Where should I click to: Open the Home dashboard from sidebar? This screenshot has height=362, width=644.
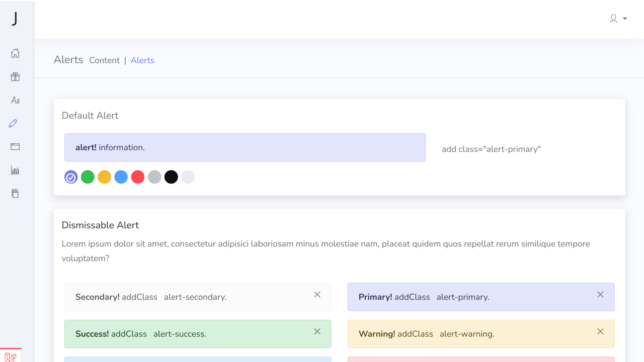15,53
